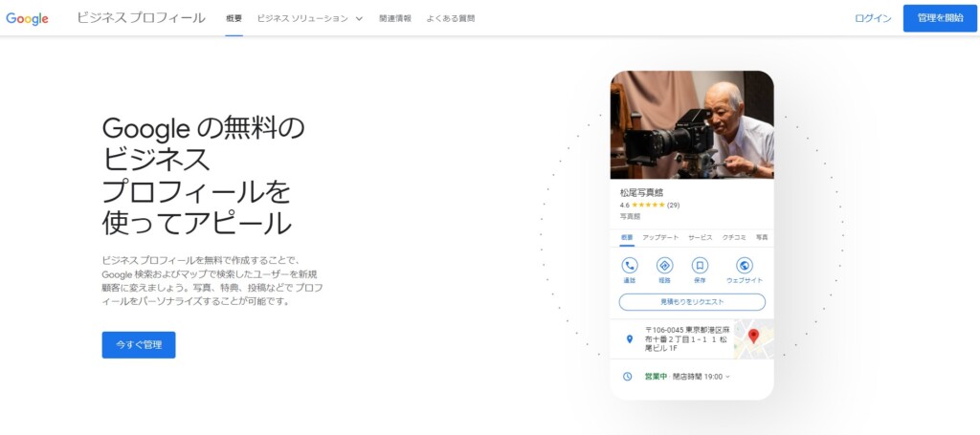Click the 写真館 category label under the rating
The height and width of the screenshot is (435, 980).
(630, 217)
